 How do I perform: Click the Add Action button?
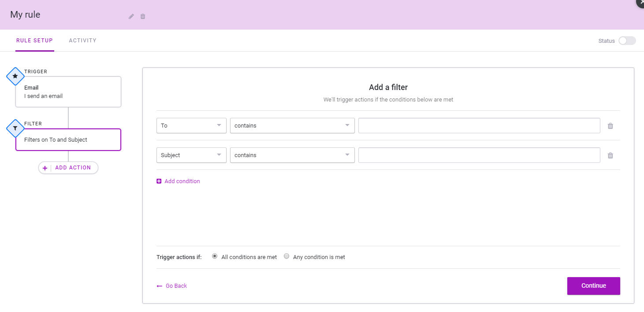[x=68, y=168]
